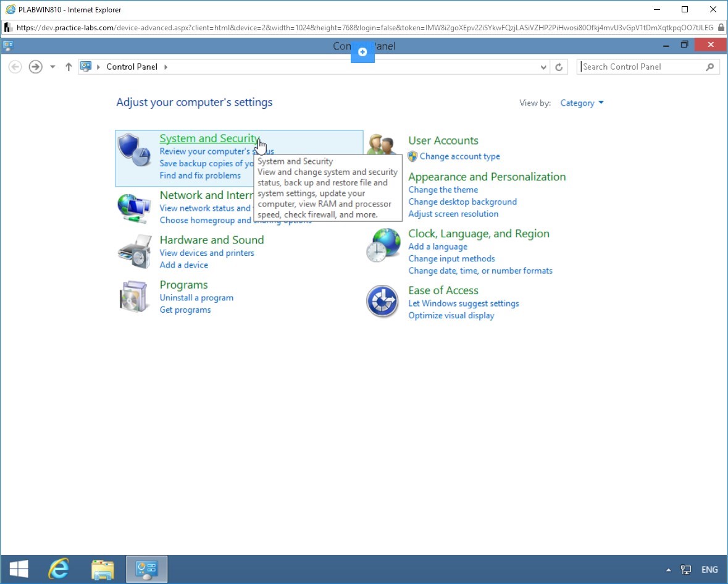
Task: Click the Programs disc box icon
Action: (x=134, y=297)
